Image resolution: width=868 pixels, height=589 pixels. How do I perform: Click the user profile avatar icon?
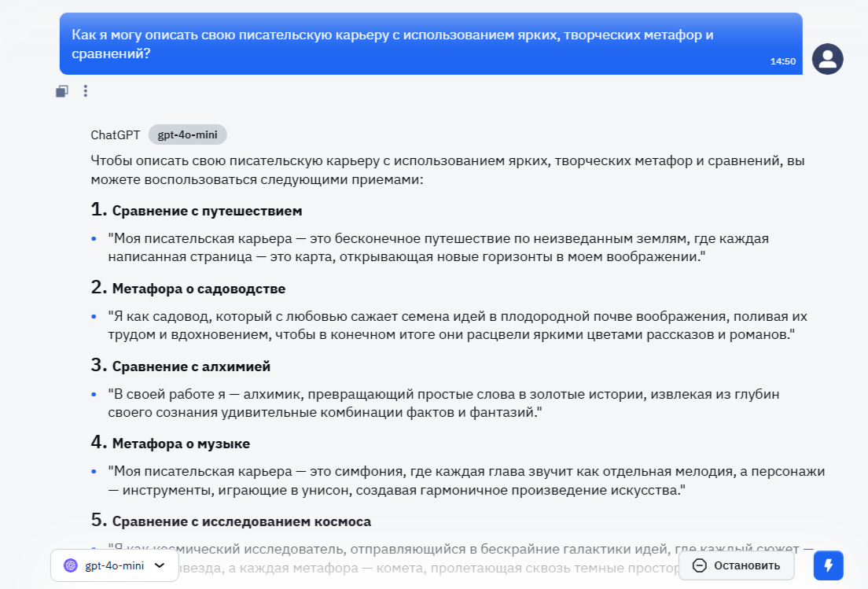(x=827, y=59)
